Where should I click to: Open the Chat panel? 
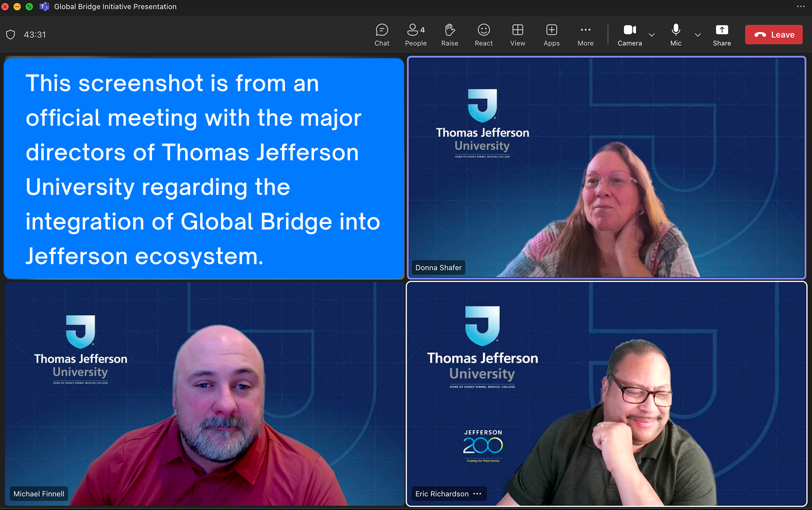click(x=382, y=35)
